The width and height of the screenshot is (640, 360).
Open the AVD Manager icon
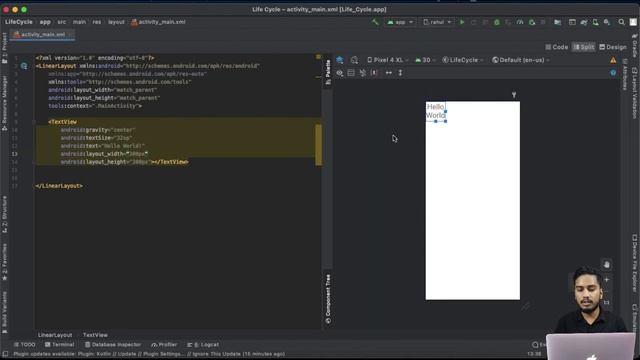click(x=596, y=22)
